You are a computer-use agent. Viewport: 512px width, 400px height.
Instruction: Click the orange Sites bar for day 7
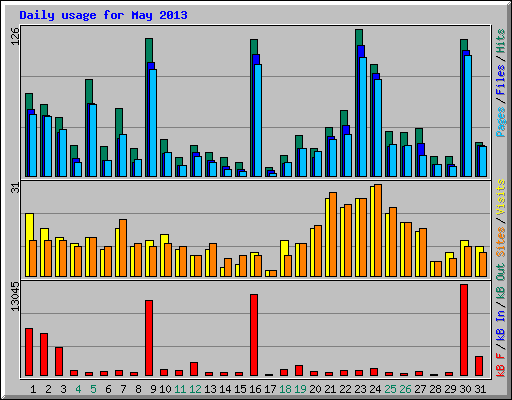123,248
